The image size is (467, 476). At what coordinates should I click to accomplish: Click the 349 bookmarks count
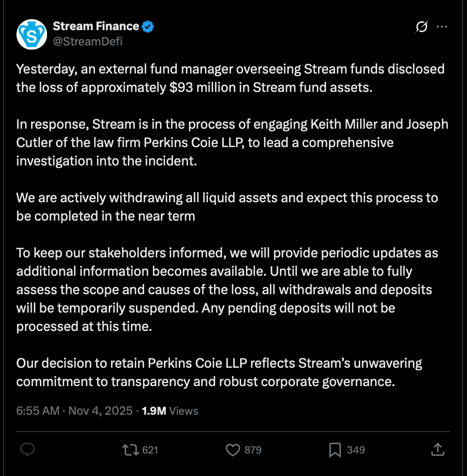coord(356,450)
